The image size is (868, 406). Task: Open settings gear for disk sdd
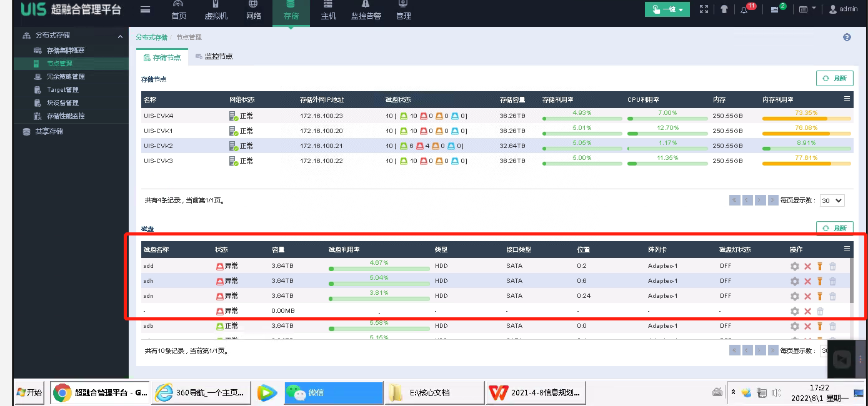point(795,266)
